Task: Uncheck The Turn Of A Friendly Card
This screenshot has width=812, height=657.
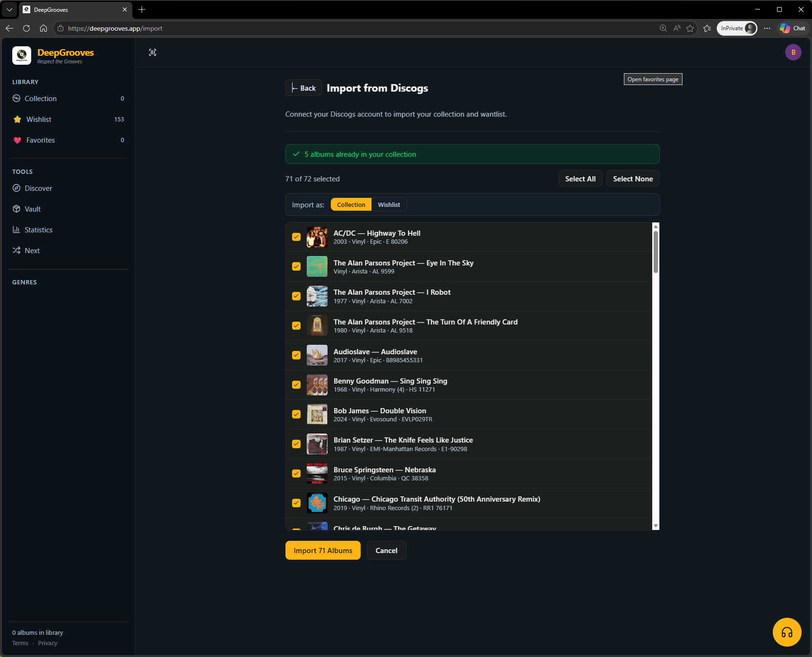Action: (296, 326)
